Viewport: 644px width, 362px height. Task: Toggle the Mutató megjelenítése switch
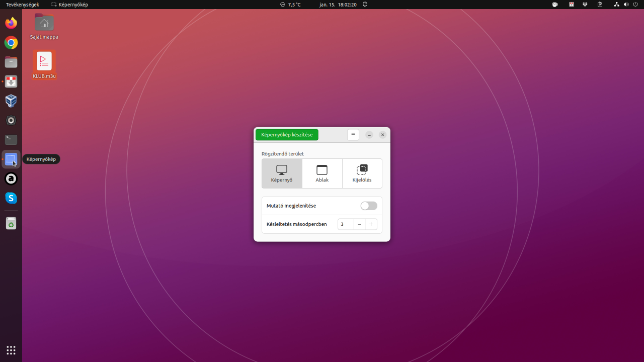pos(369,206)
